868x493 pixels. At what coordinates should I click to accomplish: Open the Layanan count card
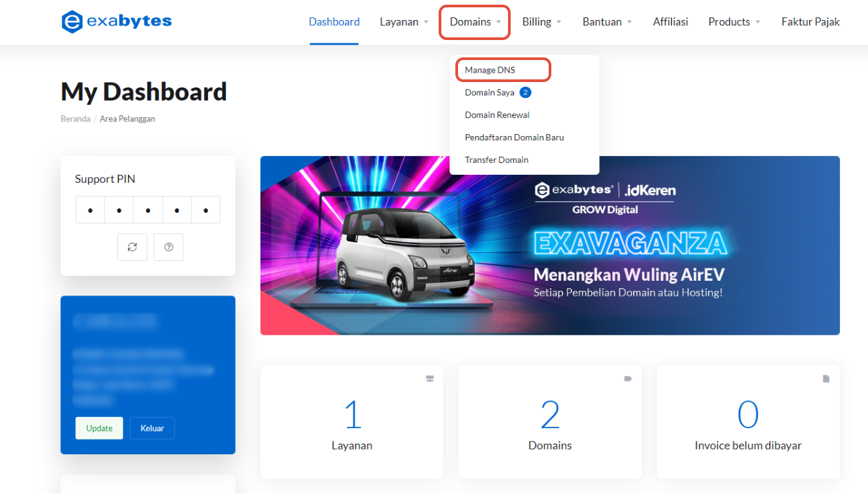(x=352, y=422)
